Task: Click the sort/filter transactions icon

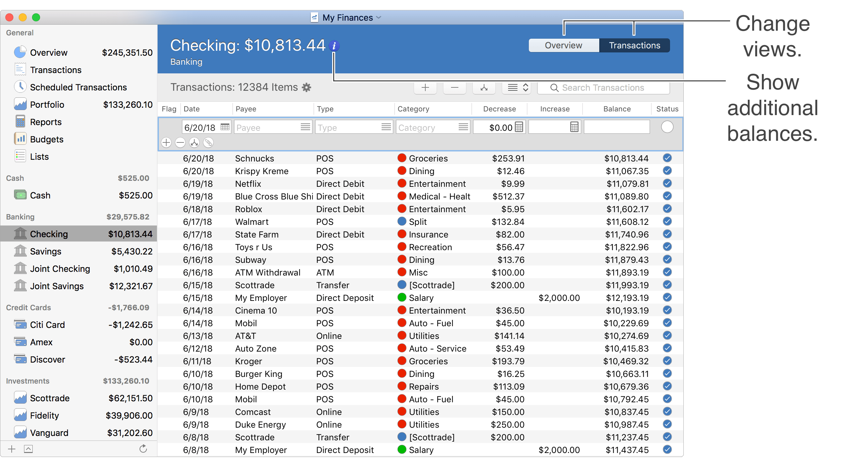Action: pos(516,87)
